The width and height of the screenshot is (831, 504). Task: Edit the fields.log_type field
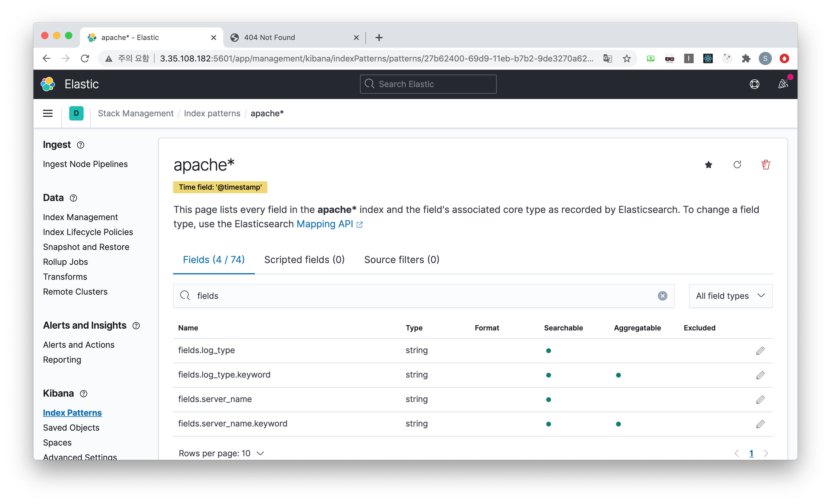(760, 351)
